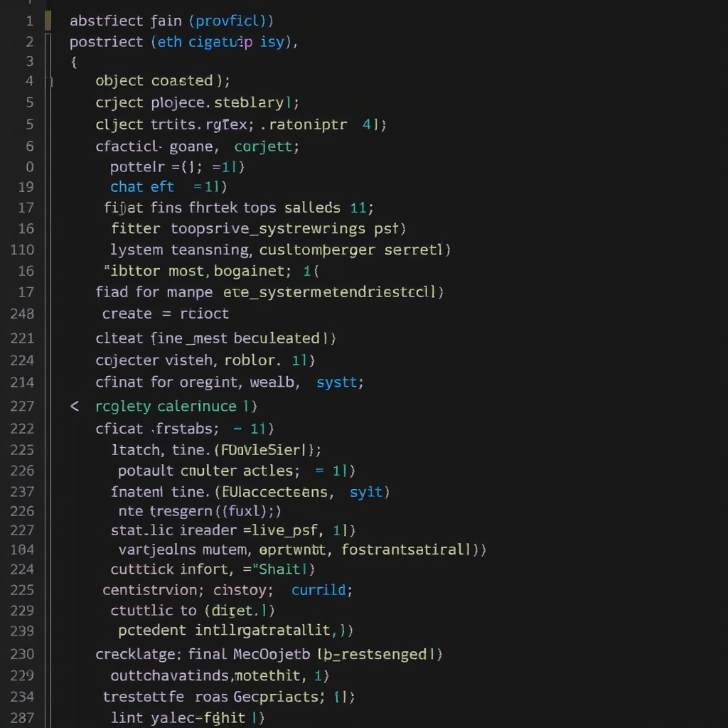728x728 pixels.
Task: Click the fold marker next to line 4
Action: (49, 82)
